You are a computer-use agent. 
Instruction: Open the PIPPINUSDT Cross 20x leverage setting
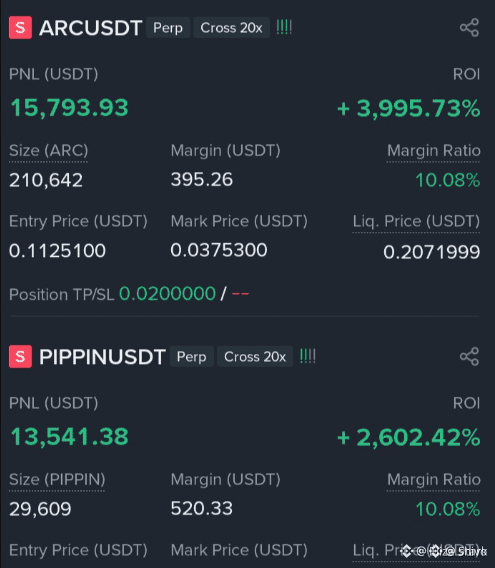pyautogui.click(x=255, y=356)
